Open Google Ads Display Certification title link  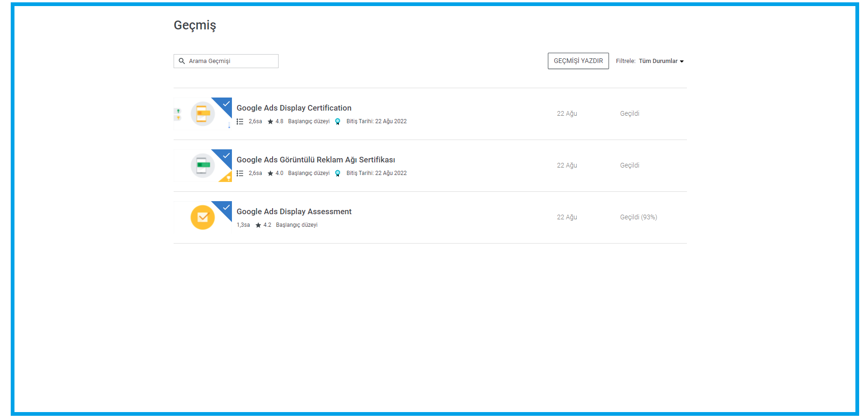pos(294,108)
